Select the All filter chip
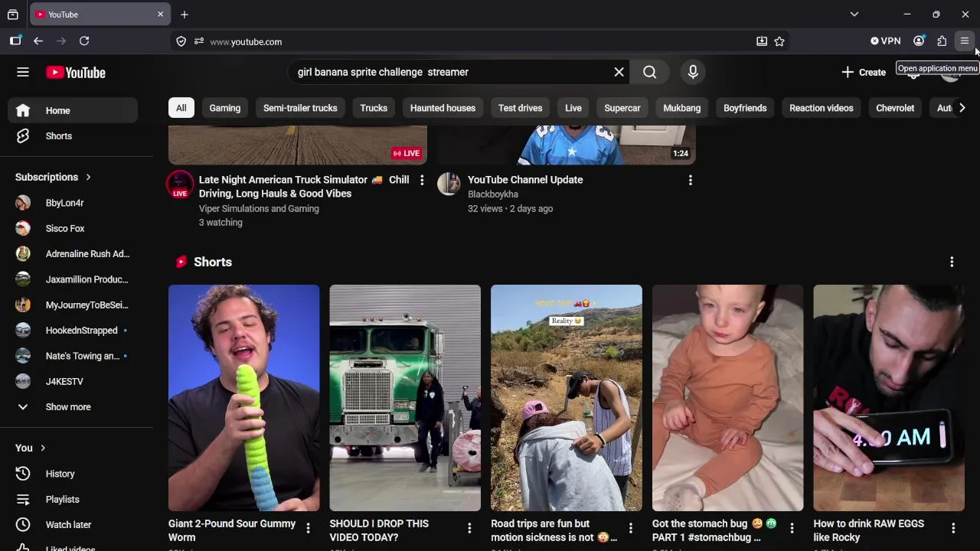980x551 pixels. [181, 108]
